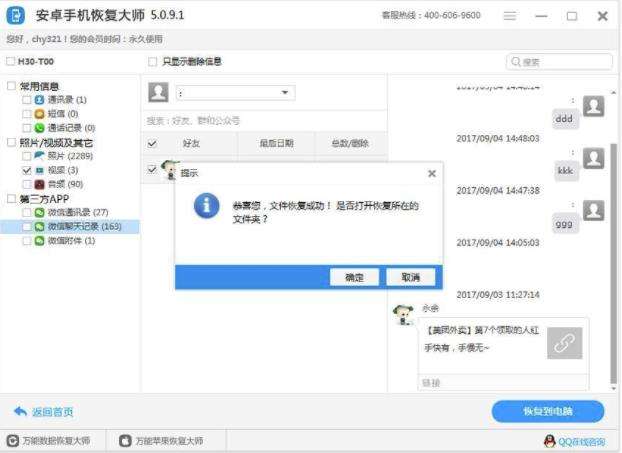Click the 视频 video icon
The image size is (622, 453).
pyautogui.click(x=39, y=170)
